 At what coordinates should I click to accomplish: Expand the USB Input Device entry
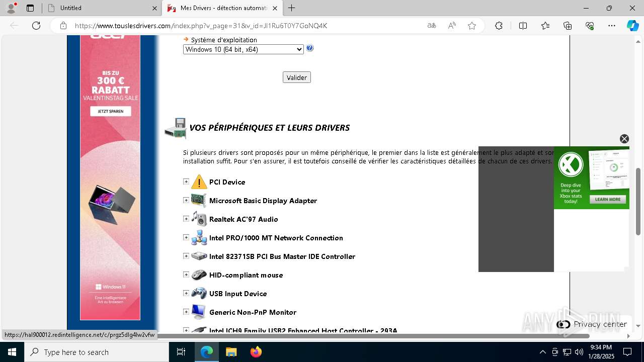click(186, 293)
